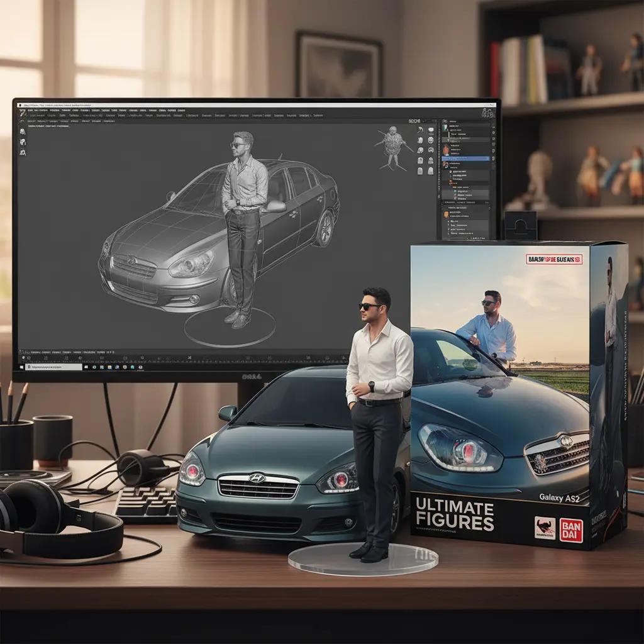Screen dimensions: 644x644
Task: Toggle the first visibility icon in outliner's edge column
Action: [x=494, y=132]
